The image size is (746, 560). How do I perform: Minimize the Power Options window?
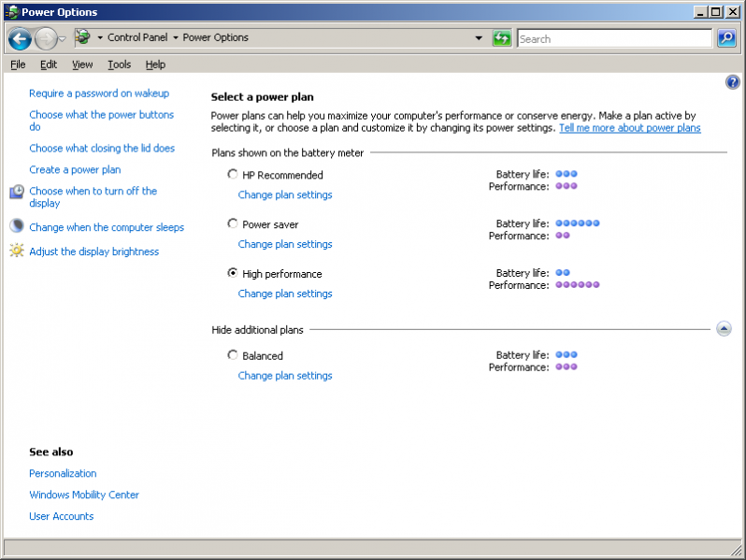click(699, 12)
